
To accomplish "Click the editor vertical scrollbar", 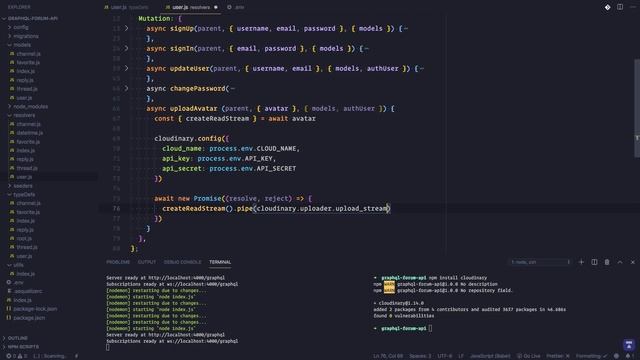I will point(637,108).
